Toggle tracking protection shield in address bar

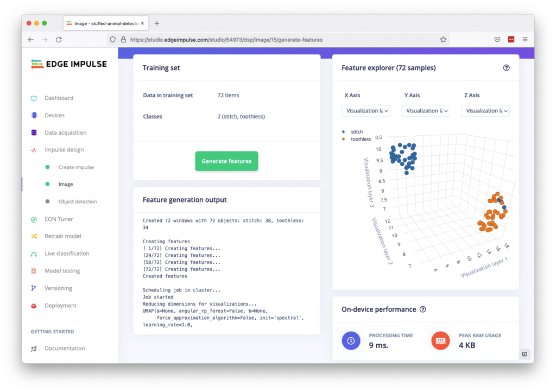coord(112,39)
